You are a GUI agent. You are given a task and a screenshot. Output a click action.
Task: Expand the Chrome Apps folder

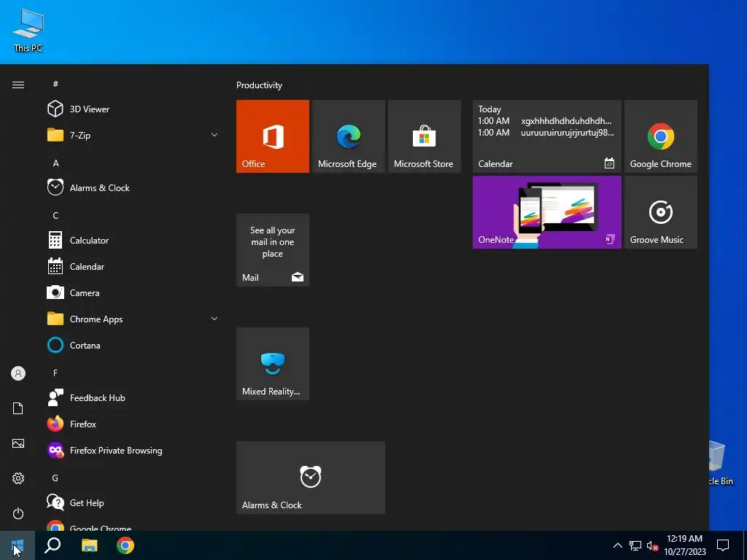tap(133, 319)
